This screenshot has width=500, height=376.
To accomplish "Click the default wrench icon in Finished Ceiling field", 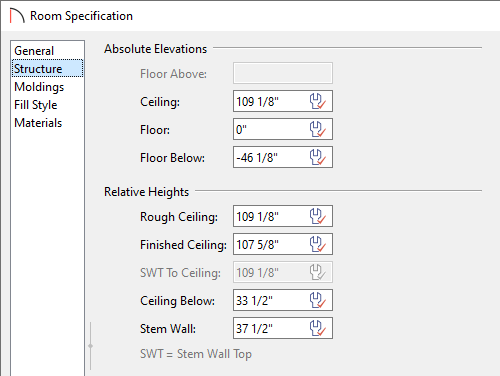I will (317, 244).
